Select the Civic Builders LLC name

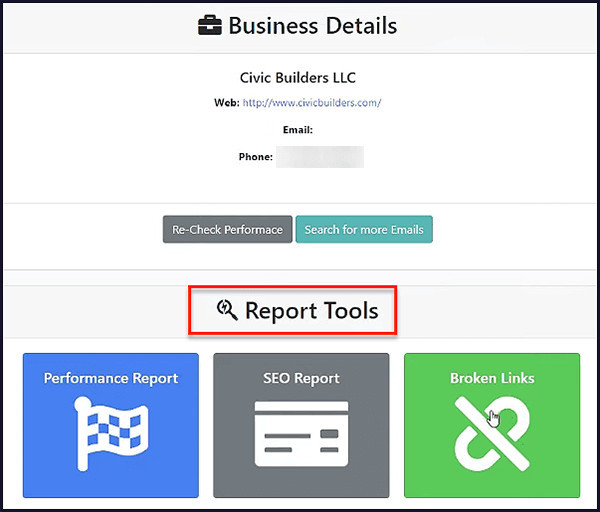[x=298, y=78]
